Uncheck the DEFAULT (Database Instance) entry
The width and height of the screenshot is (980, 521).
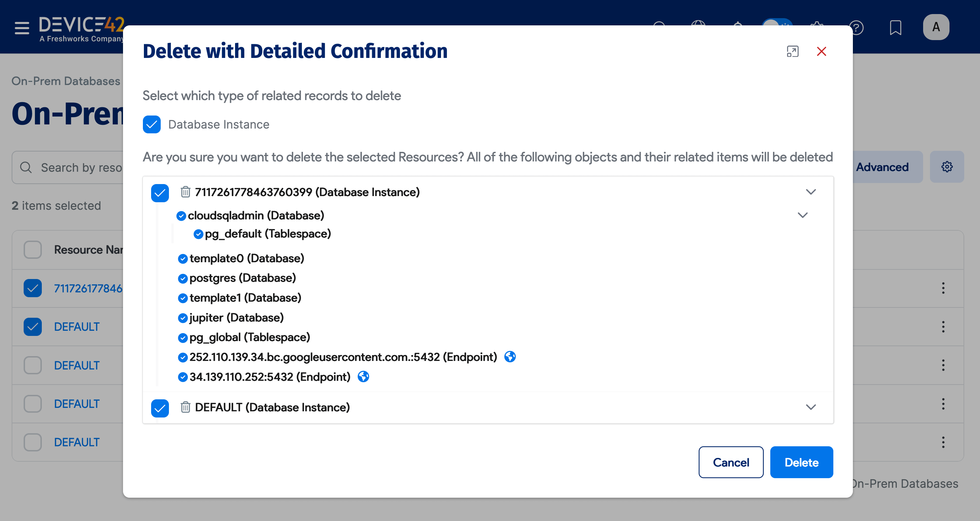point(160,408)
